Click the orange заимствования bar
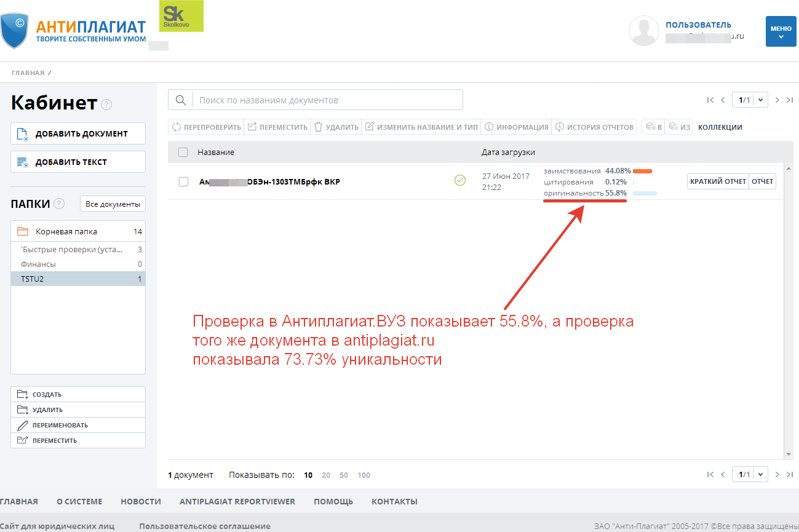 tap(642, 171)
